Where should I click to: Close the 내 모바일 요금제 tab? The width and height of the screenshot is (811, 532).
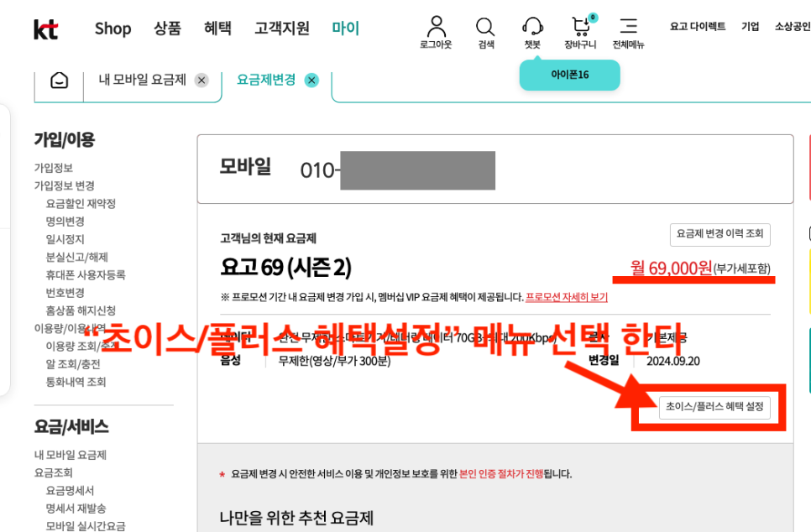coord(201,81)
